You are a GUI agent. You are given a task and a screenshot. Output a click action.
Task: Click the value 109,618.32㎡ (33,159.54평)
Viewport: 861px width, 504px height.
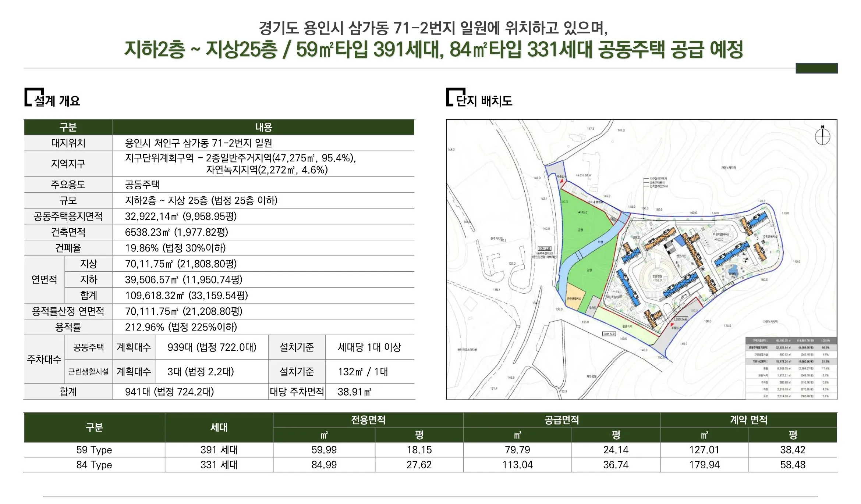(x=187, y=295)
